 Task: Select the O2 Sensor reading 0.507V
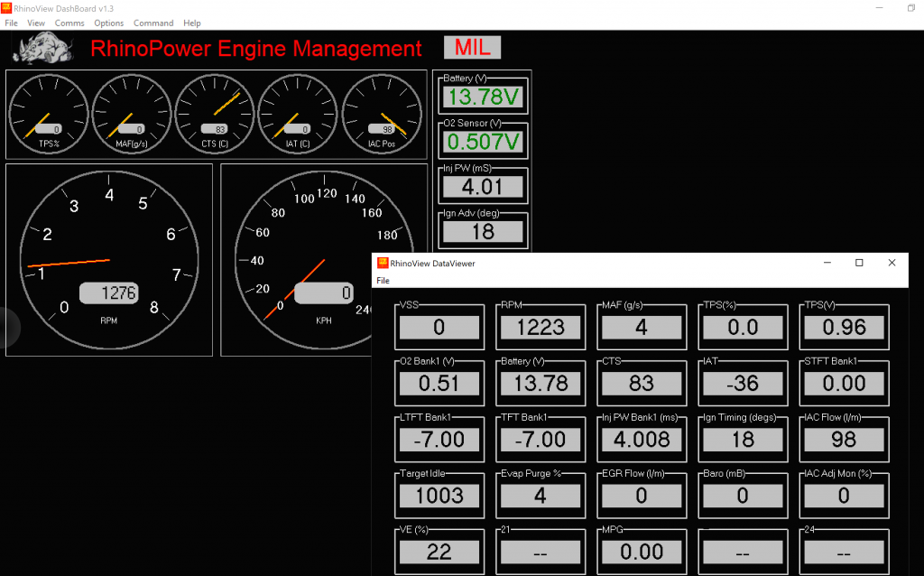coord(484,142)
